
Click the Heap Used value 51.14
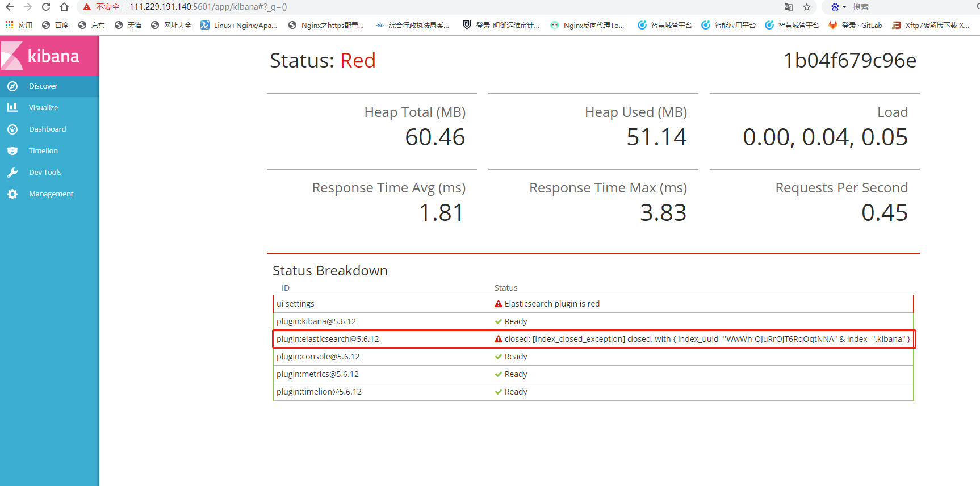[x=656, y=137]
